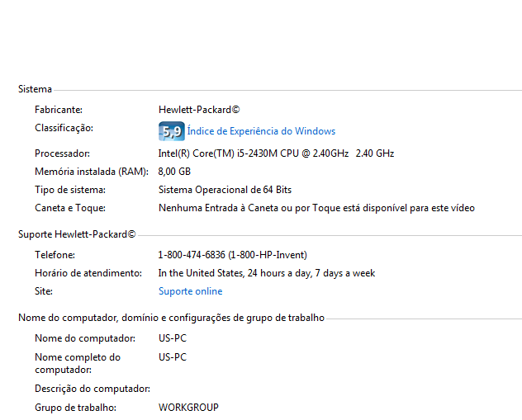The height and width of the screenshot is (420, 522).
Task: Select the 8,00 GB memory value
Action: click(174, 172)
